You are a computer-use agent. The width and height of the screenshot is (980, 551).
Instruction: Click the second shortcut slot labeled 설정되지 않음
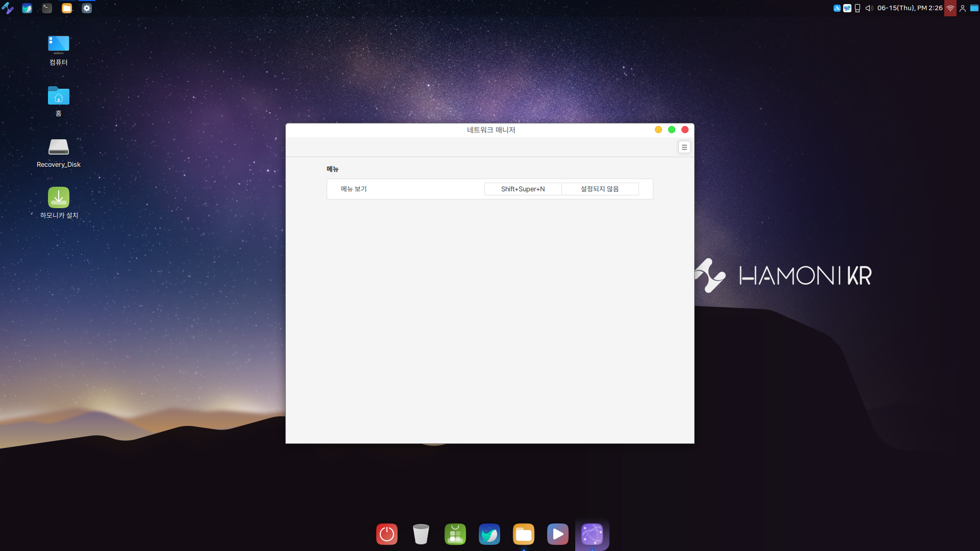click(x=600, y=189)
